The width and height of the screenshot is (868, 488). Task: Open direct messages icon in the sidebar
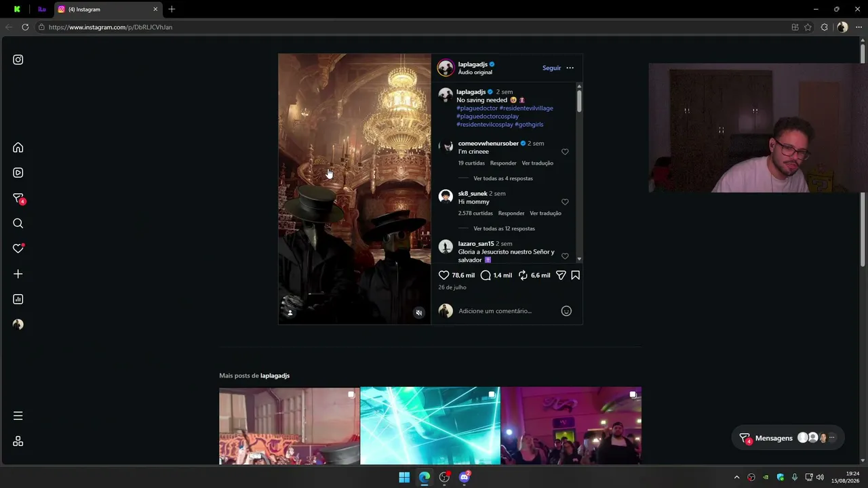18,198
